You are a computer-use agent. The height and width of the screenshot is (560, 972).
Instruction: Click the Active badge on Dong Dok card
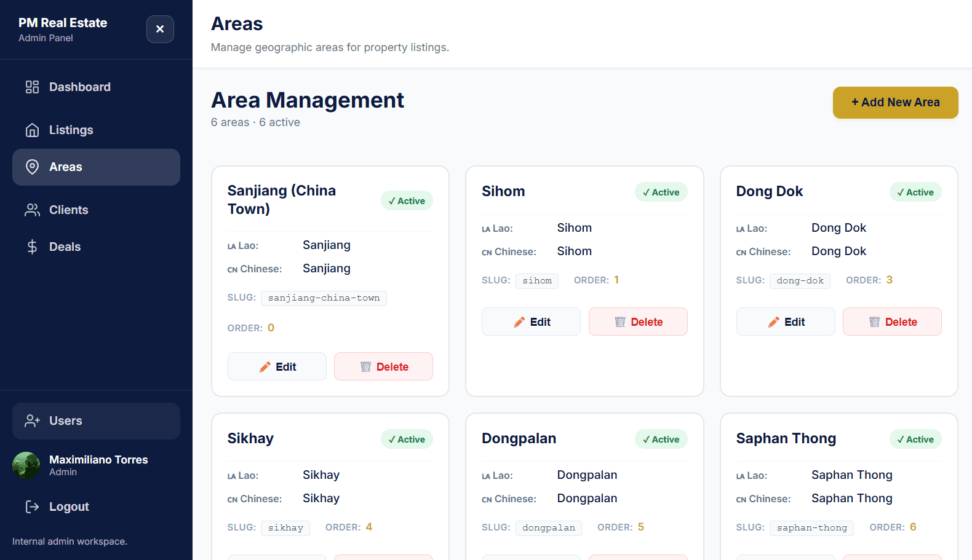pyautogui.click(x=915, y=192)
